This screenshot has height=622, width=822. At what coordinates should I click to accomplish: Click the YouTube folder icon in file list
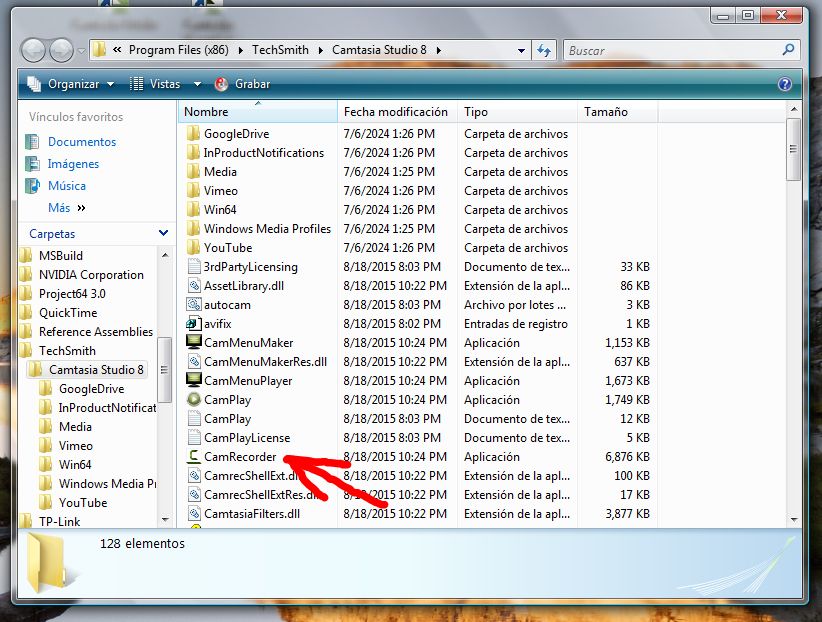193,247
